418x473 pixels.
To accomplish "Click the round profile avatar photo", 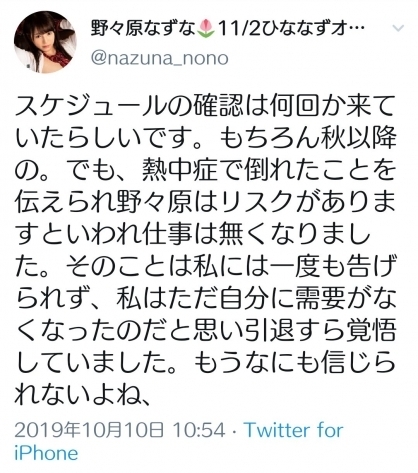I will (x=45, y=42).
